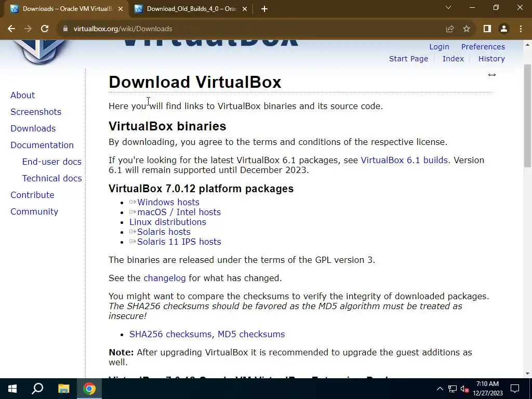Open the Contribute sidebar link

click(33, 195)
